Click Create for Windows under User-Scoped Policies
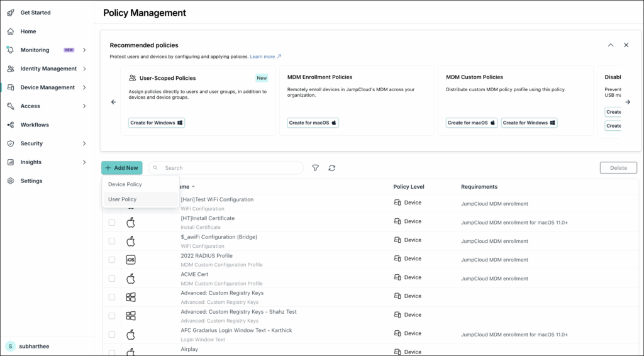Viewport: 644px width, 356px height. (x=157, y=123)
